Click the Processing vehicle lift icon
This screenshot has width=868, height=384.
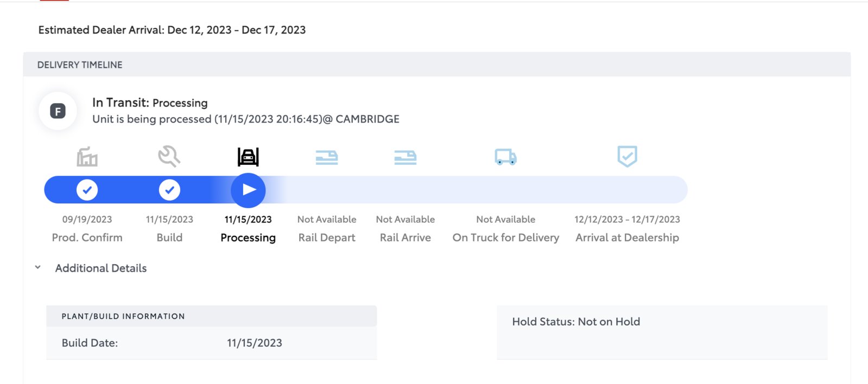(x=248, y=157)
